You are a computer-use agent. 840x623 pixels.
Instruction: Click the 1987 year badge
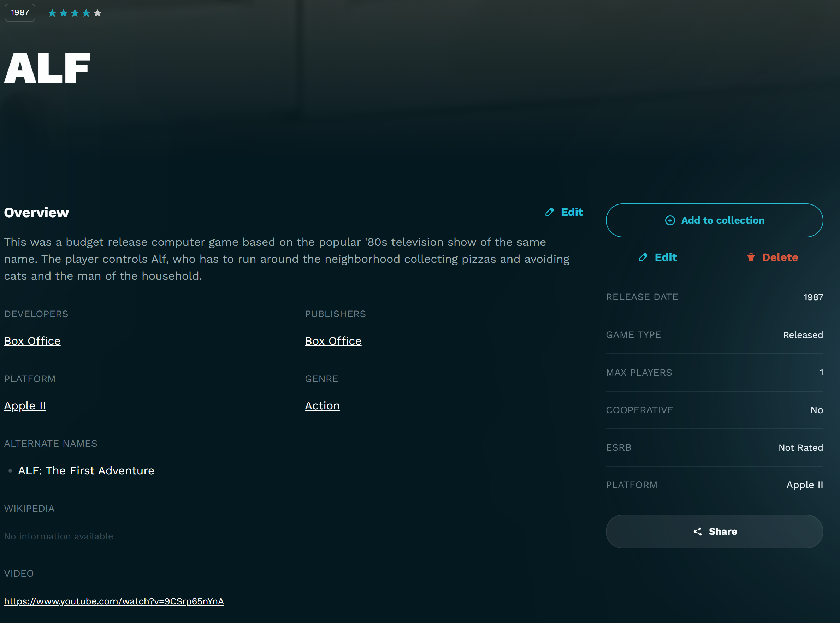tap(20, 13)
